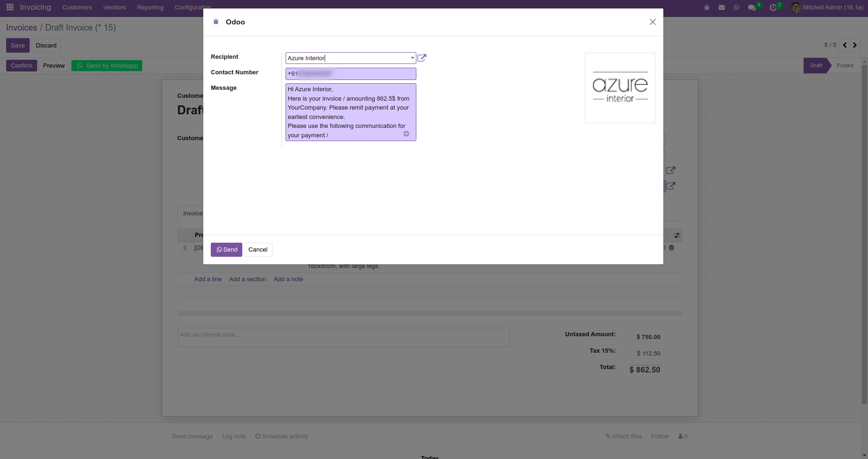Screen dimensions: 868x459
Task: Delete the invoice line with the trash icon
Action: (x=671, y=248)
